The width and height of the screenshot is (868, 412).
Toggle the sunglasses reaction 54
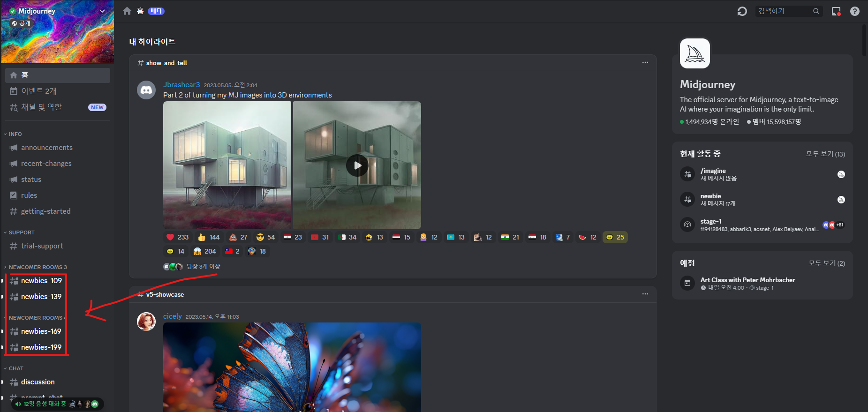265,237
